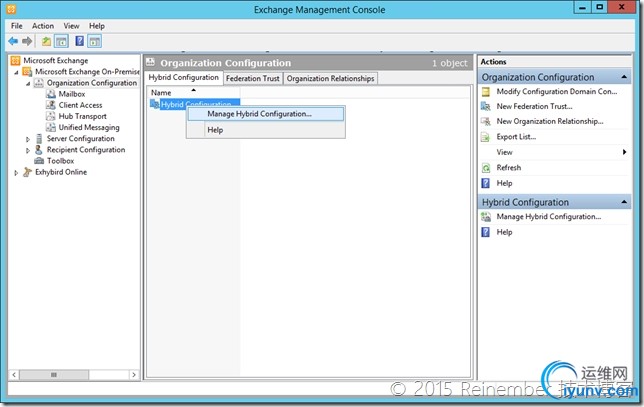Select Toolbox in the console tree
The height and width of the screenshot is (407, 644).
pyautogui.click(x=60, y=161)
